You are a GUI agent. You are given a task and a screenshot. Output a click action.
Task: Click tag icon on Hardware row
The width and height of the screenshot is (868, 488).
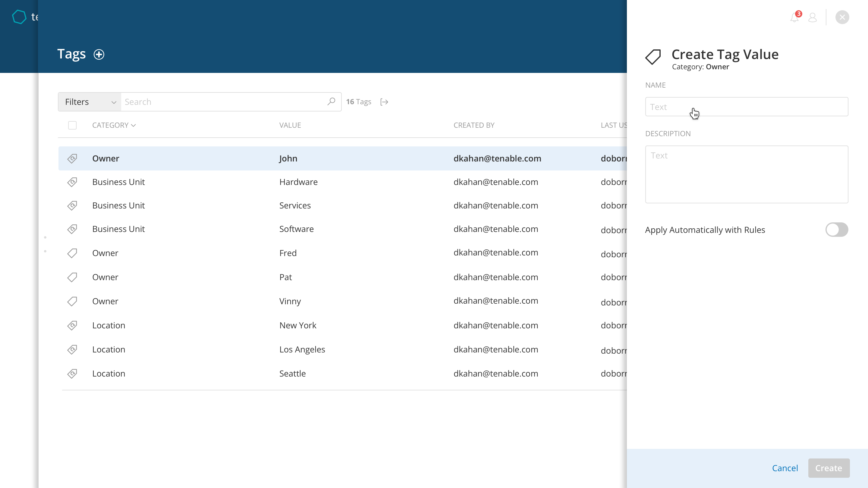pyautogui.click(x=72, y=182)
